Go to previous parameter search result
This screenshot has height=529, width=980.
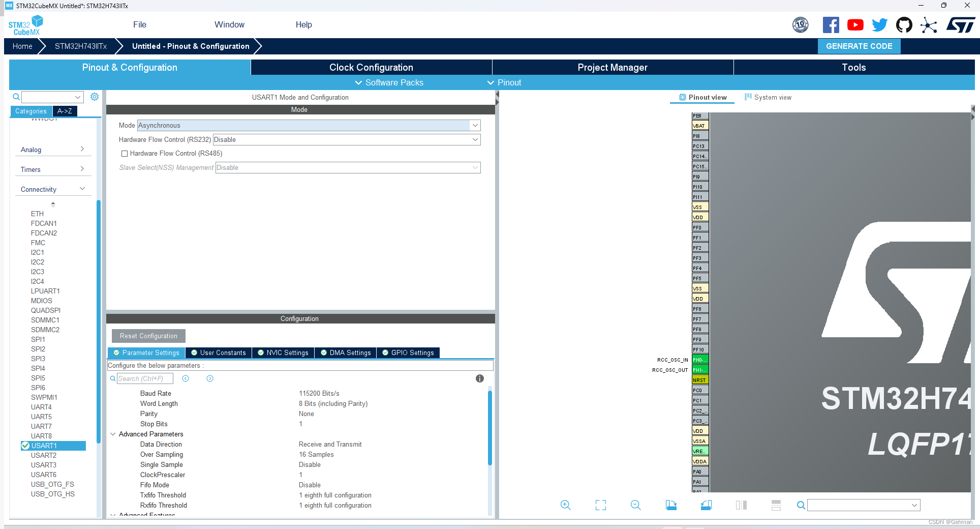(x=186, y=378)
